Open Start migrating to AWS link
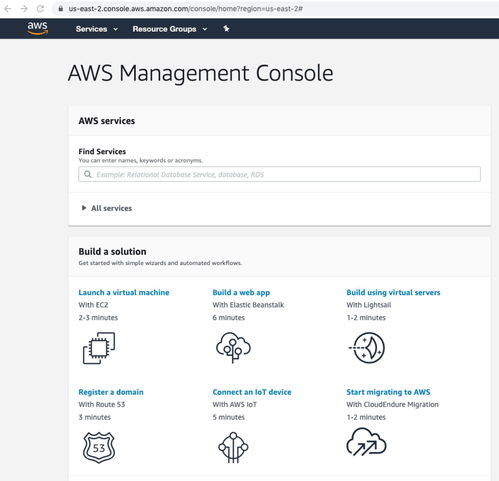 (x=388, y=392)
